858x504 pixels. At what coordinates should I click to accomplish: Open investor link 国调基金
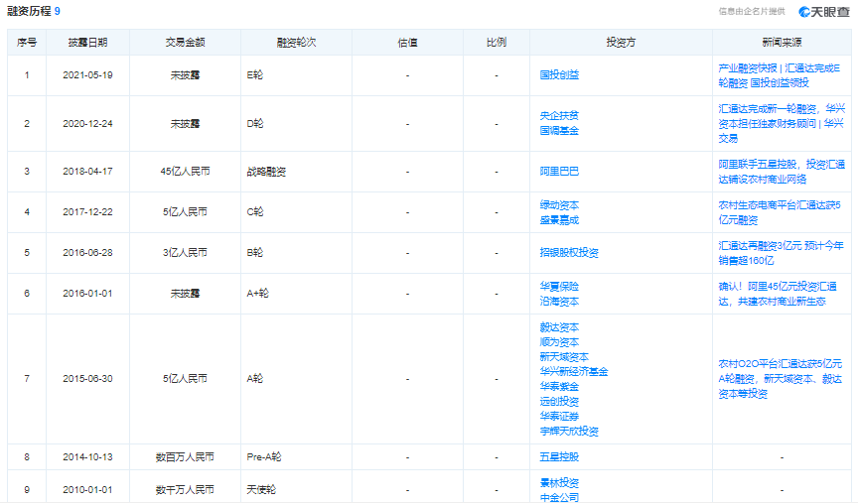coord(559,131)
